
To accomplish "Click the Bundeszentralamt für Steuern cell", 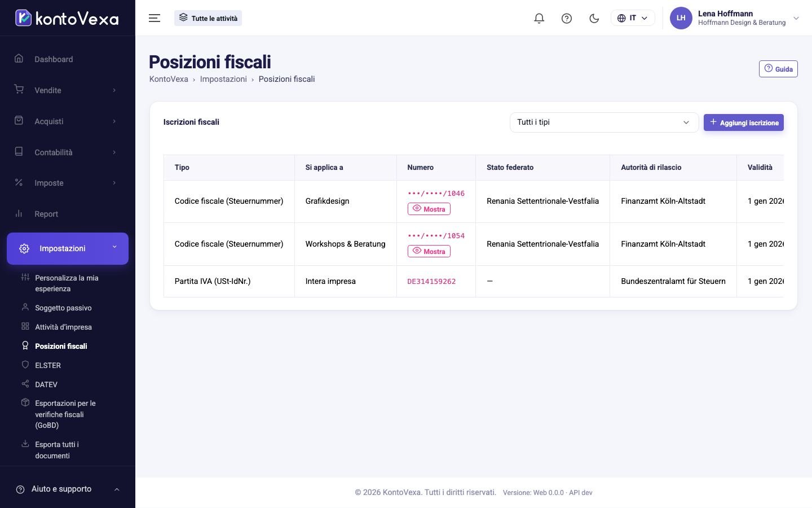I will click(673, 282).
